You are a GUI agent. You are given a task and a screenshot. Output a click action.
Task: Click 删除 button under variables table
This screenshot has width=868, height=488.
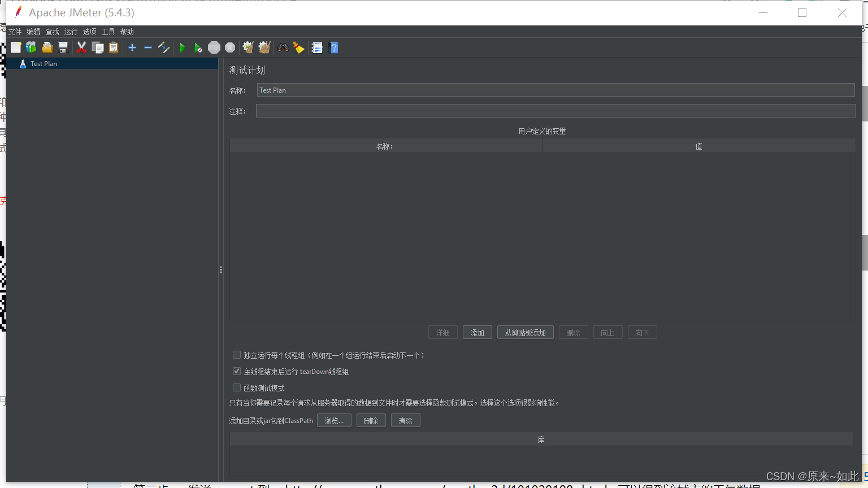[x=574, y=333]
